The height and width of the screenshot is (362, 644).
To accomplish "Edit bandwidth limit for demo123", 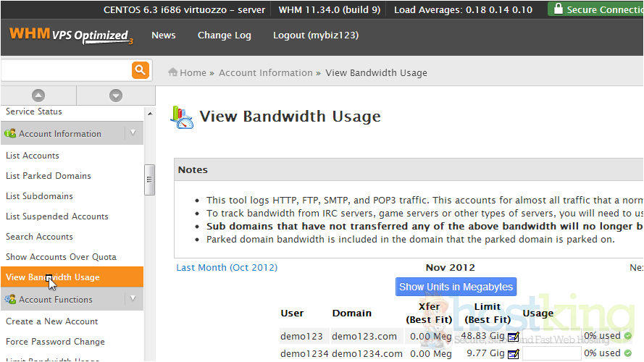I will click(514, 337).
